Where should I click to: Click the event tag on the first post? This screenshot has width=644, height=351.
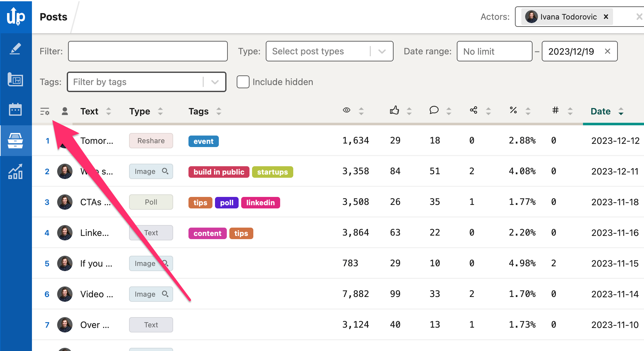(203, 141)
